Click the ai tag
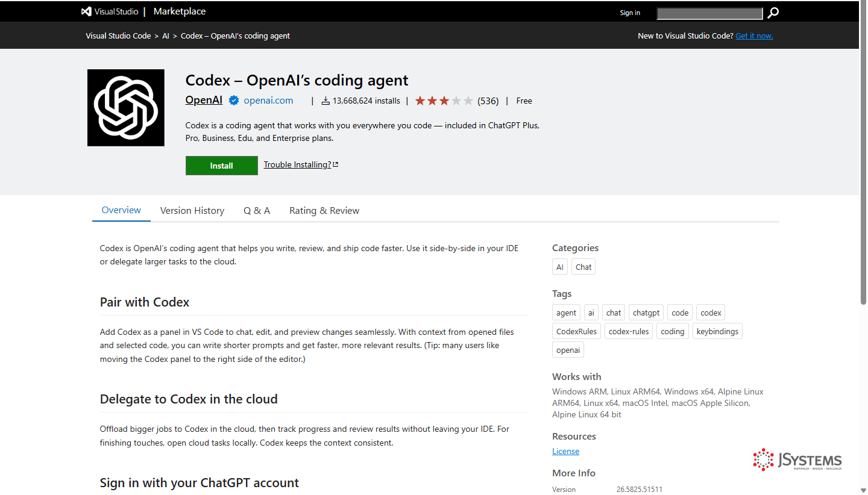868x495 pixels. pyautogui.click(x=591, y=313)
